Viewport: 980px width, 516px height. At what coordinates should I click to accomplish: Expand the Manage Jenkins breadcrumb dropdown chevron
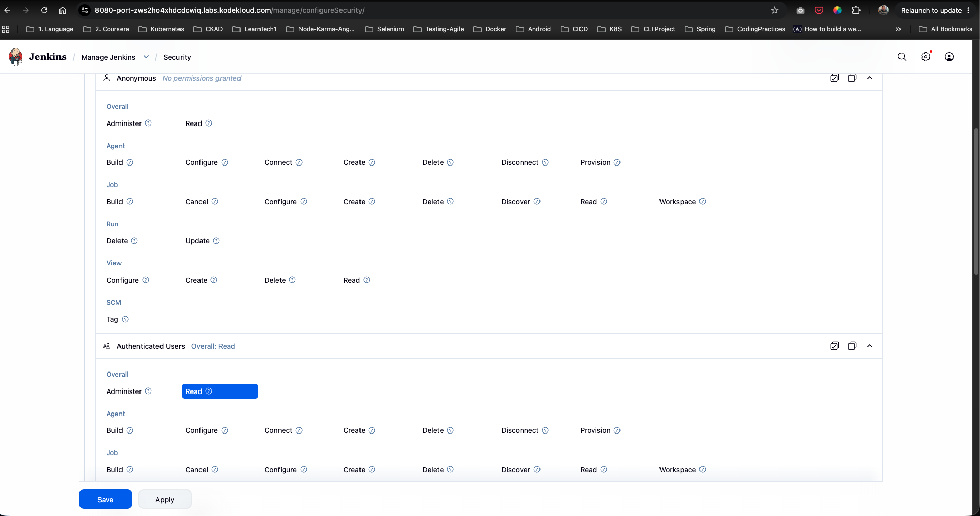[x=146, y=57]
